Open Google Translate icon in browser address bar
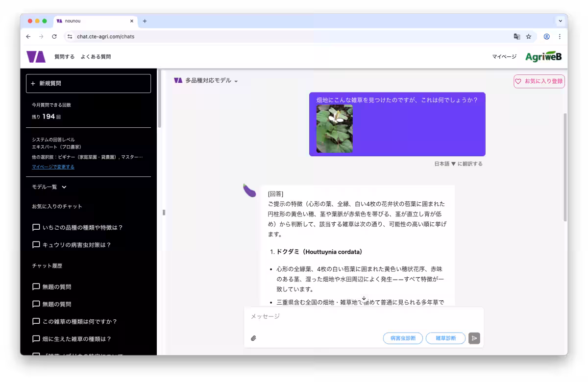The height and width of the screenshot is (382, 588). (x=516, y=36)
